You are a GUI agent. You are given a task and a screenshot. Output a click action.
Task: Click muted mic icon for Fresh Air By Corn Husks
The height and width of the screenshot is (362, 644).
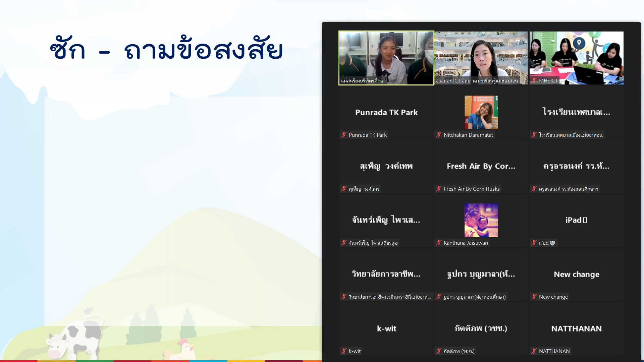[x=438, y=189]
